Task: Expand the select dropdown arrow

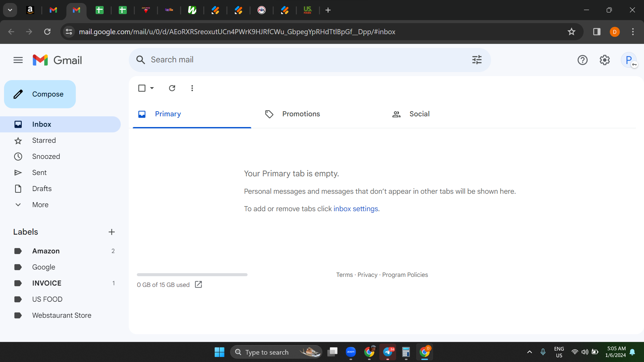Action: [152, 88]
